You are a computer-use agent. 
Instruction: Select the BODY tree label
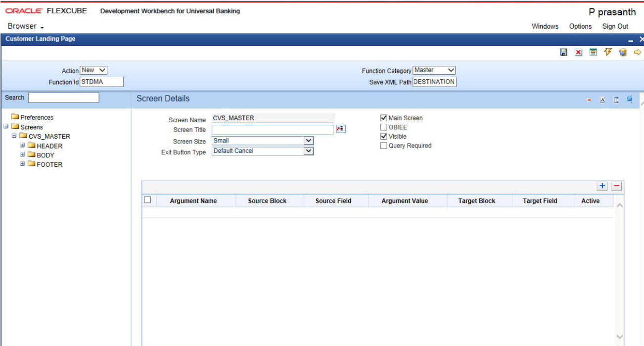(46, 155)
